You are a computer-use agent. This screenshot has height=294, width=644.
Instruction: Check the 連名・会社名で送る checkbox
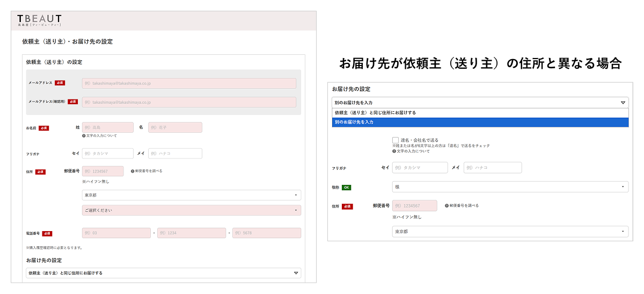pos(396,140)
